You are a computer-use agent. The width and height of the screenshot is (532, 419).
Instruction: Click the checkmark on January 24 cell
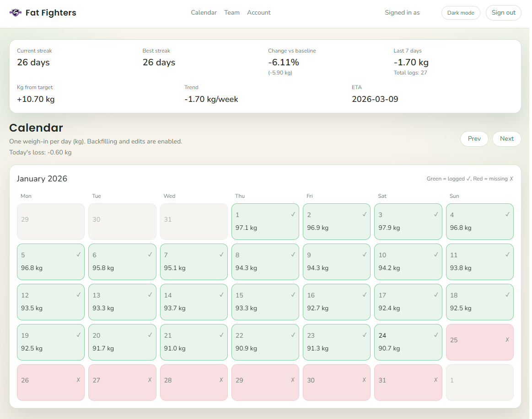tap(435, 334)
